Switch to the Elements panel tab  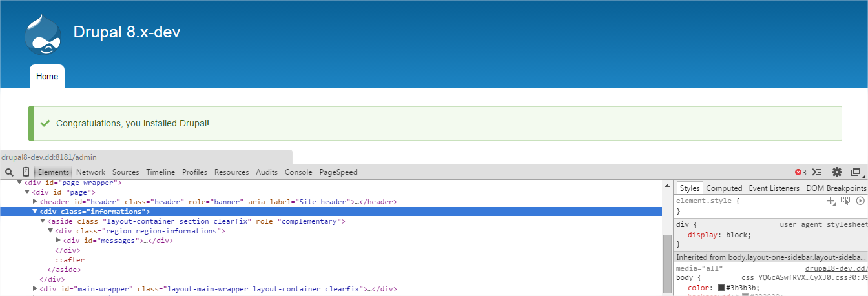(53, 172)
